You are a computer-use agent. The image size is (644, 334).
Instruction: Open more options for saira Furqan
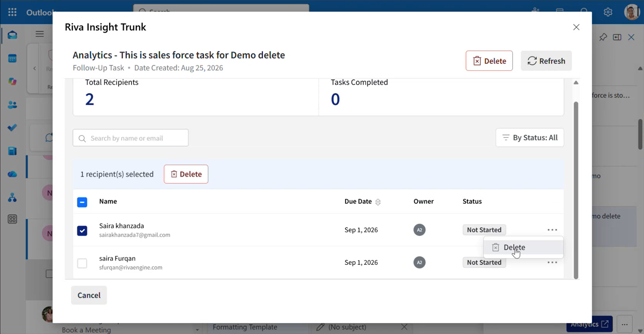coord(552,262)
